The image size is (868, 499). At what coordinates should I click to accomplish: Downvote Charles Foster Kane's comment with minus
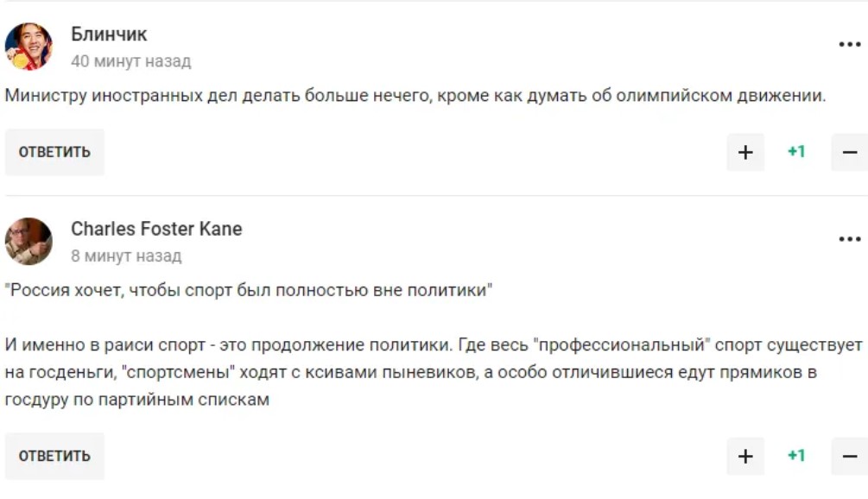coord(850,456)
